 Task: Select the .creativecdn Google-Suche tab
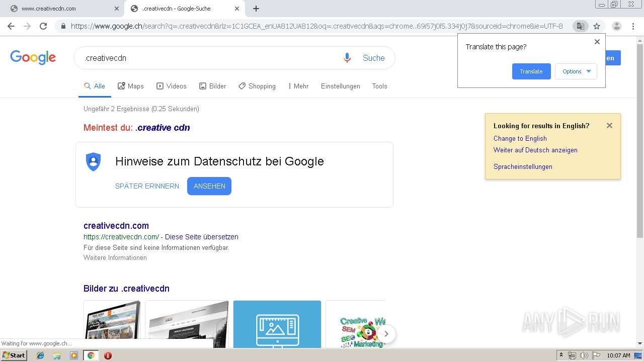click(184, 9)
